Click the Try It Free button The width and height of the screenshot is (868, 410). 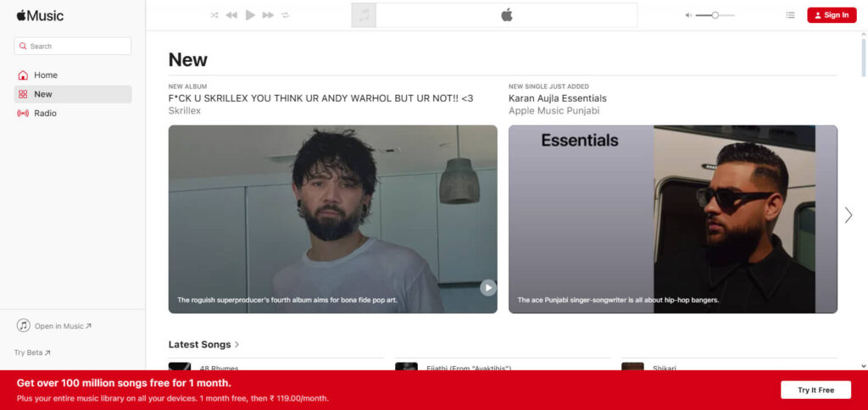tap(815, 390)
